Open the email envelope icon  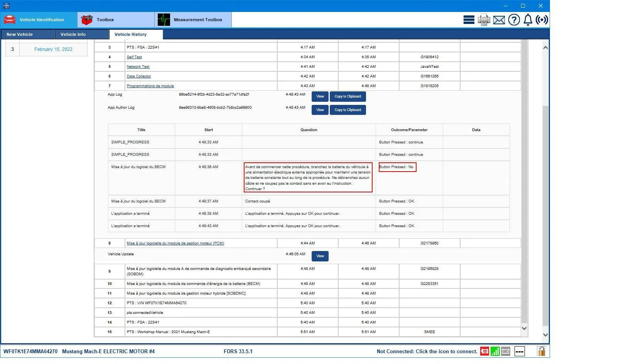click(499, 20)
